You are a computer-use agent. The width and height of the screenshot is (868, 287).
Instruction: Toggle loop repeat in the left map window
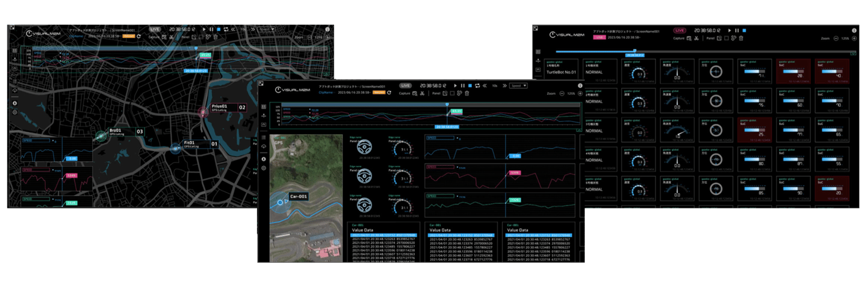pos(226,29)
